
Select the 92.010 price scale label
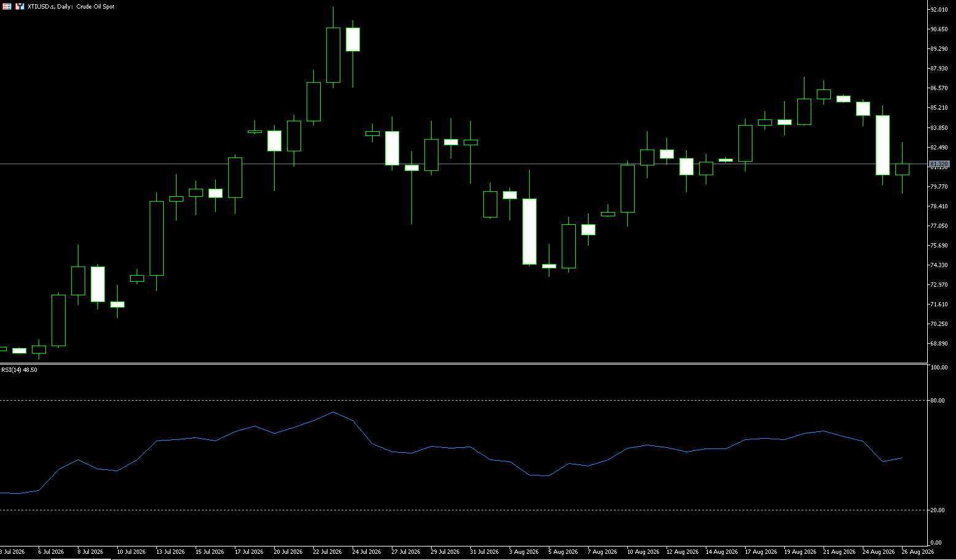pyautogui.click(x=939, y=10)
